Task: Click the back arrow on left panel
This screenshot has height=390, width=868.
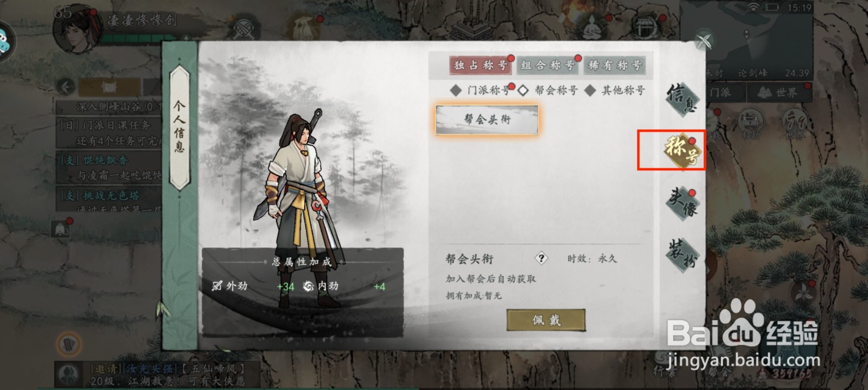Action: [x=66, y=86]
